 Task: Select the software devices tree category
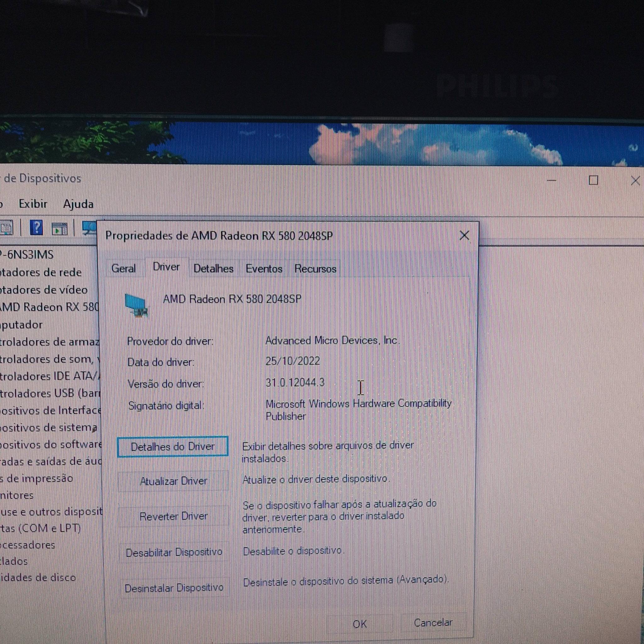click(x=51, y=445)
